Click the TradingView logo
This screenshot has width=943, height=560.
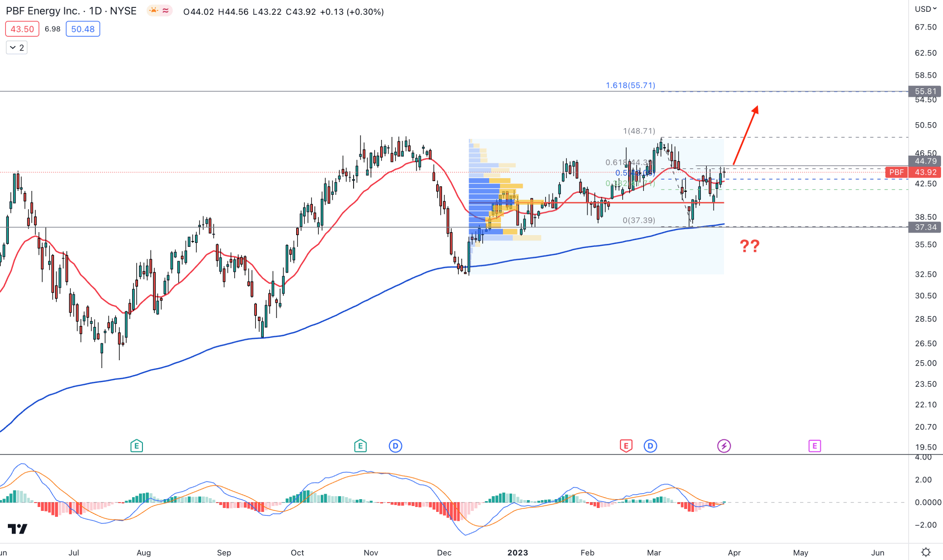click(x=18, y=529)
